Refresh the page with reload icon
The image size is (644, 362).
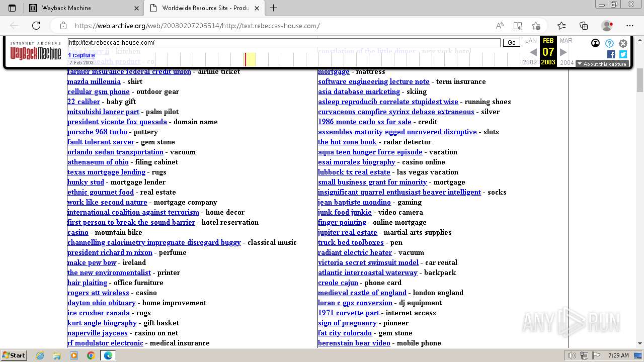pos(36,26)
